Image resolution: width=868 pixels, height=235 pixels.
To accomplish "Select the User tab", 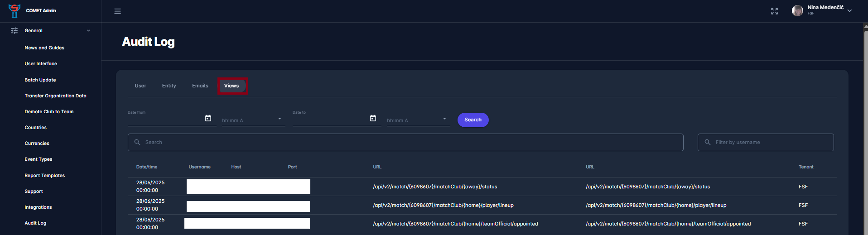I will tap(140, 86).
